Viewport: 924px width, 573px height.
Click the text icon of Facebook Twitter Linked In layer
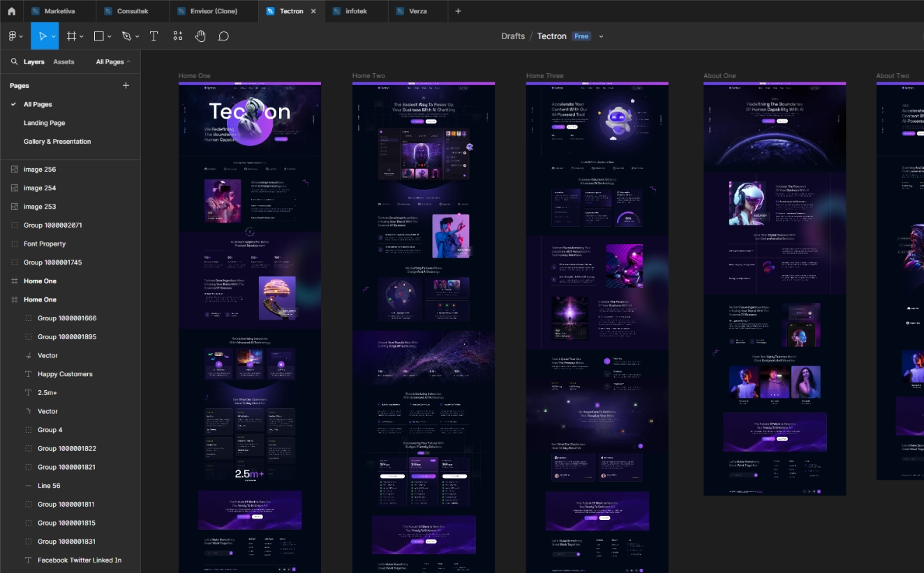[x=29, y=560]
